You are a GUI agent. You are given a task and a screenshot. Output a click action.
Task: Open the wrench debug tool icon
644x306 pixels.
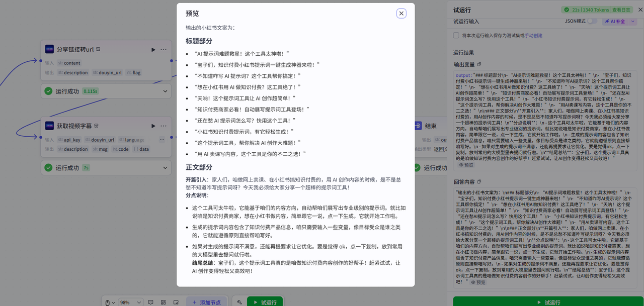point(239,302)
